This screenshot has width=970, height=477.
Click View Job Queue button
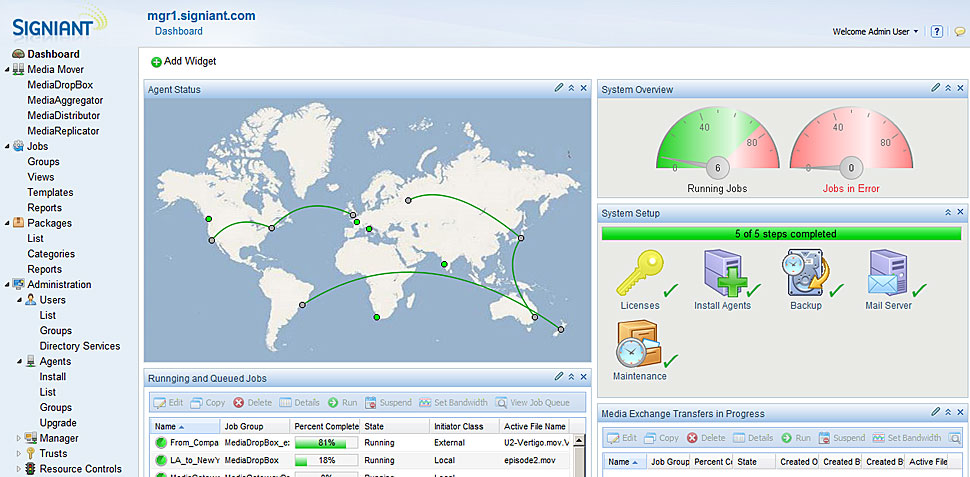click(532, 403)
